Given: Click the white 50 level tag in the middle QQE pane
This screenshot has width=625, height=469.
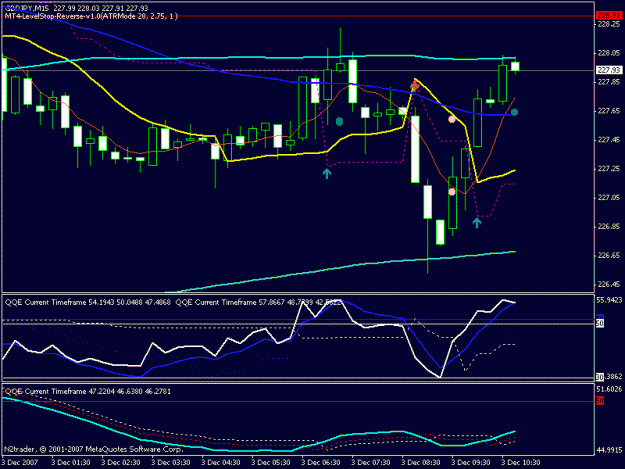Looking at the screenshot, I should (600, 324).
